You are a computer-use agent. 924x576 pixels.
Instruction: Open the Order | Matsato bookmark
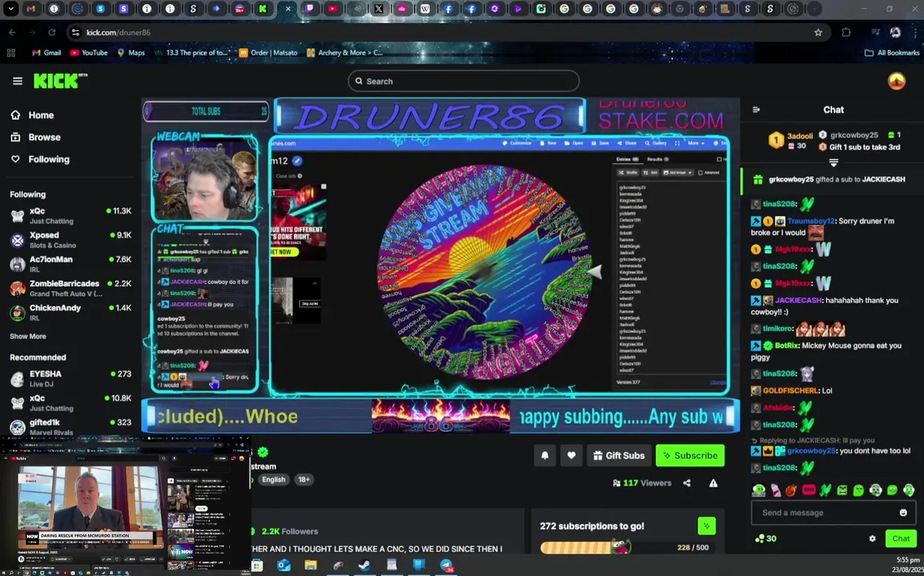click(x=269, y=53)
